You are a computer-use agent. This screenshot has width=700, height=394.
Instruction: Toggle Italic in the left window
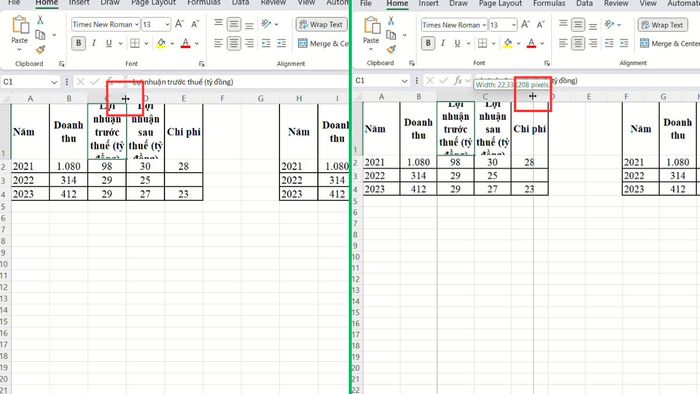(94, 43)
